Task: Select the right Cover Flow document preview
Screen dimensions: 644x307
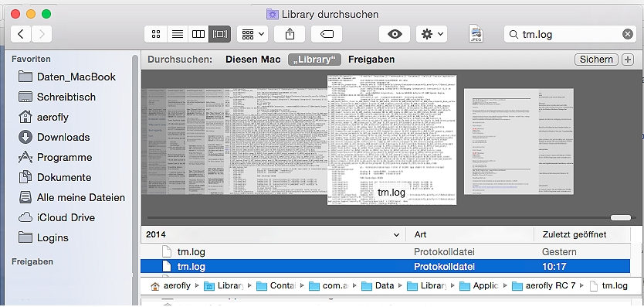Action: [518, 142]
